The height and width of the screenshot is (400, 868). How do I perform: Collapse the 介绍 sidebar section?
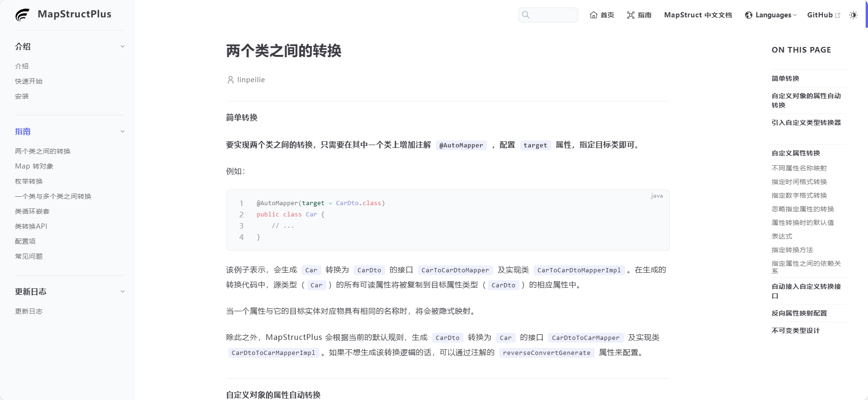tap(123, 46)
